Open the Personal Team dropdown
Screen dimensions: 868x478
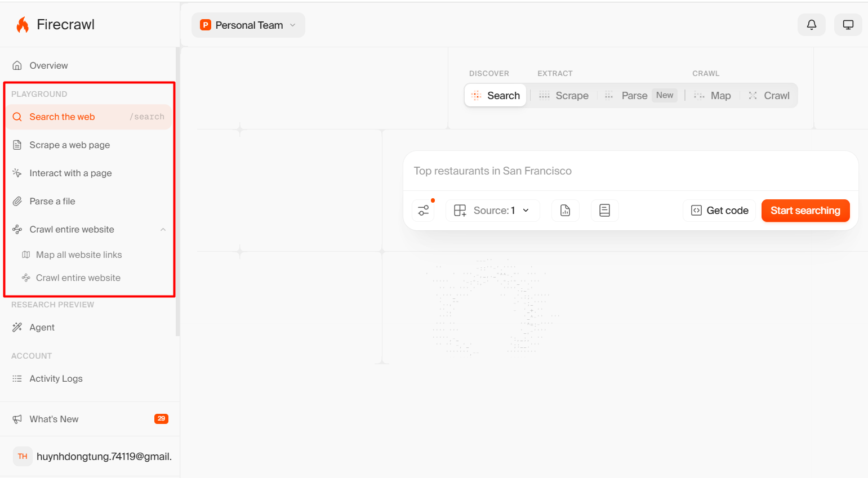(x=248, y=25)
